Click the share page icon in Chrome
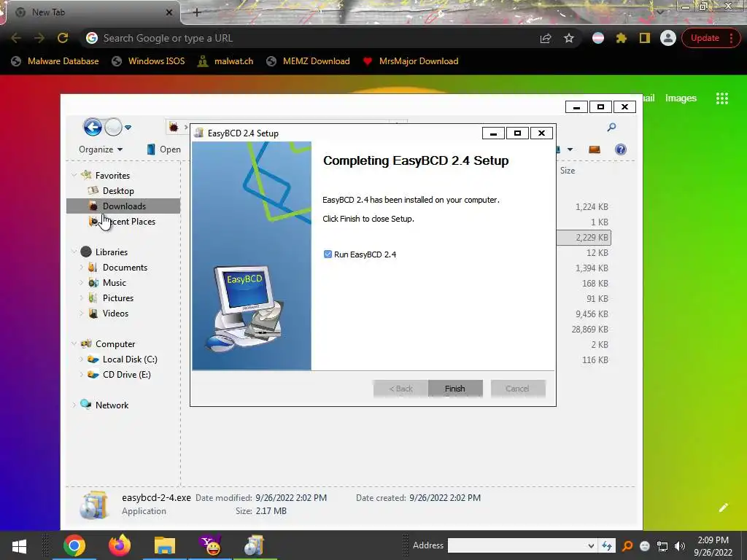Image resolution: width=747 pixels, height=560 pixels. [546, 38]
